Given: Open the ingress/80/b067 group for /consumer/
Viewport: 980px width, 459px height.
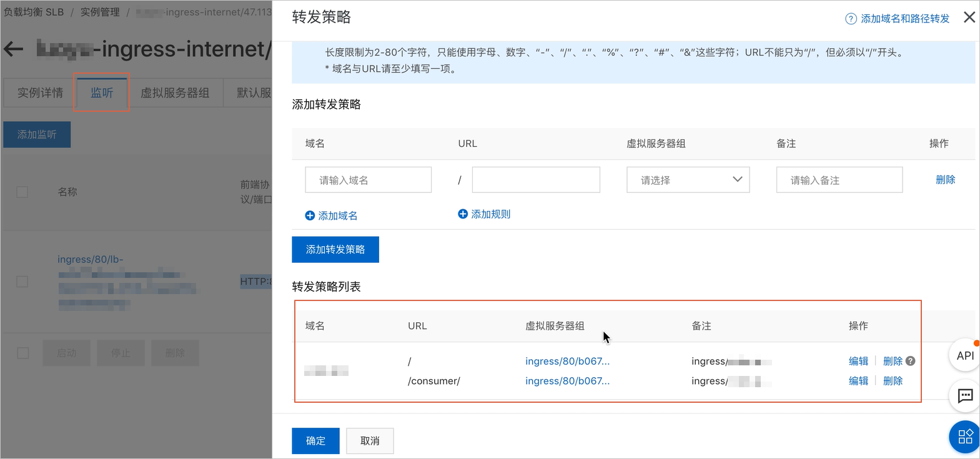Looking at the screenshot, I should point(568,381).
